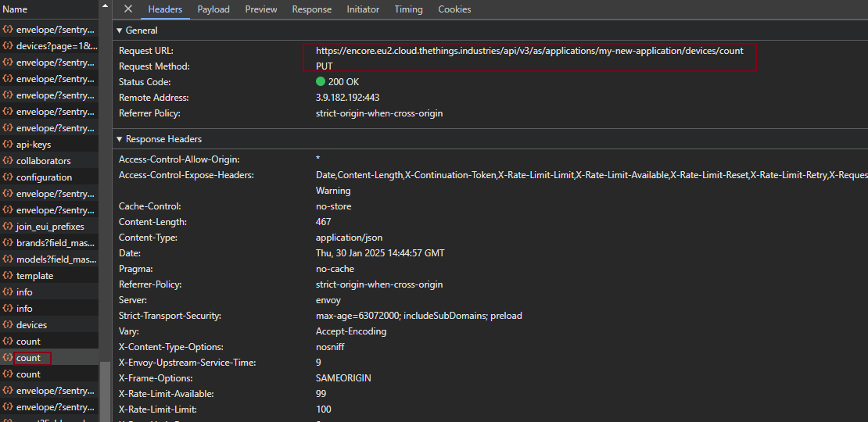Click the Pragma value no-cache

[335, 269]
